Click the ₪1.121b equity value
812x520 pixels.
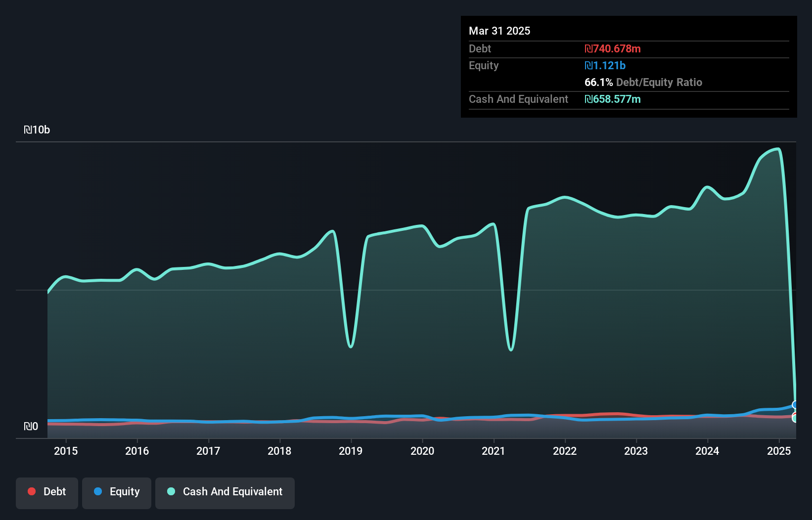(x=605, y=65)
